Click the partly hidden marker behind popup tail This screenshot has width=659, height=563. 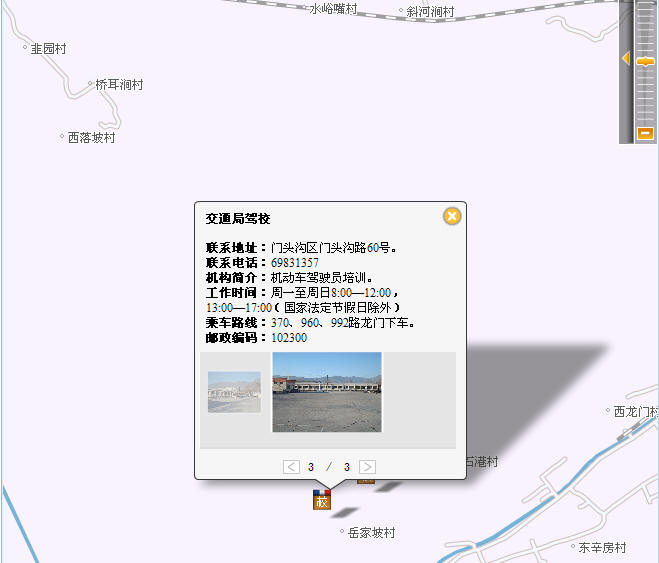(x=366, y=481)
